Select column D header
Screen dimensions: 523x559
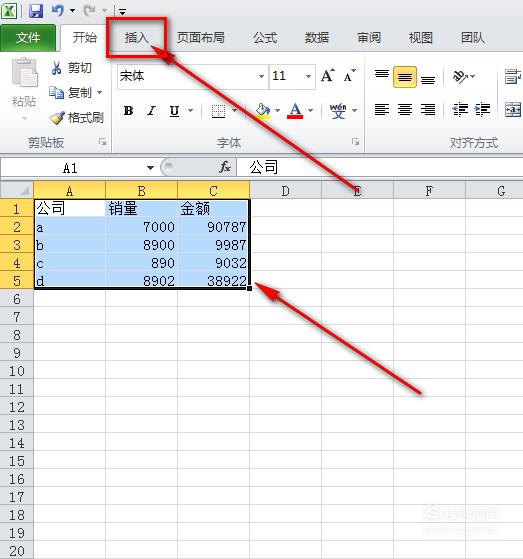(285, 191)
